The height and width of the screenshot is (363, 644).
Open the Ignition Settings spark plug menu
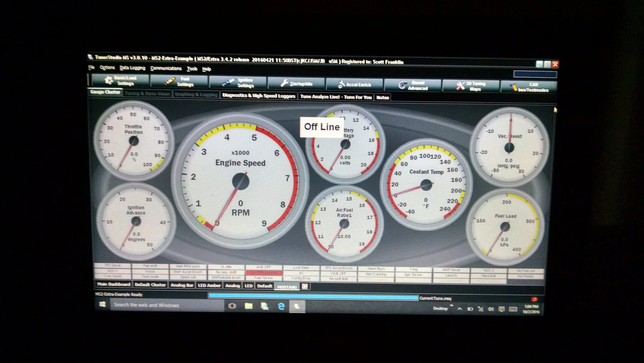tap(238, 82)
